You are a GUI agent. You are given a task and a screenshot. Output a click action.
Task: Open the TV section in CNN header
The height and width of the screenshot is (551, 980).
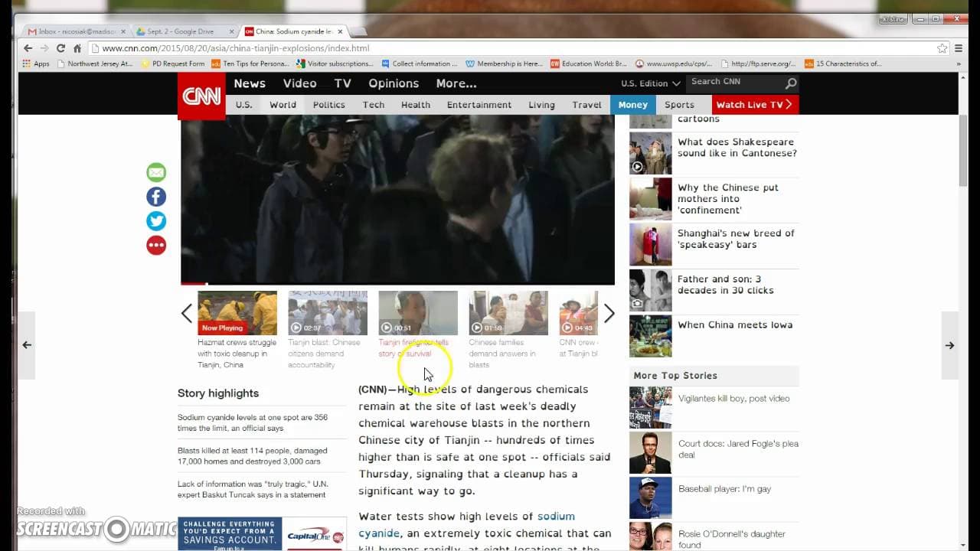[x=342, y=83]
